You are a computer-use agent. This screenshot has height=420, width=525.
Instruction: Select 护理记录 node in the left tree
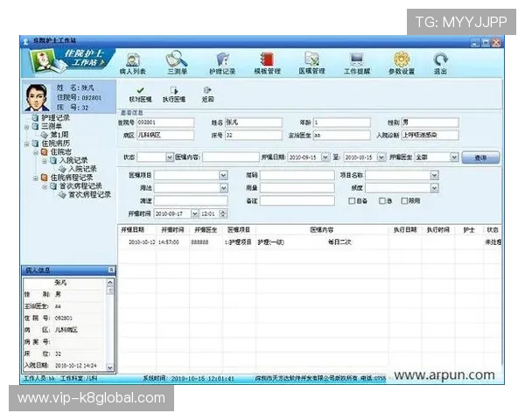click(x=56, y=117)
